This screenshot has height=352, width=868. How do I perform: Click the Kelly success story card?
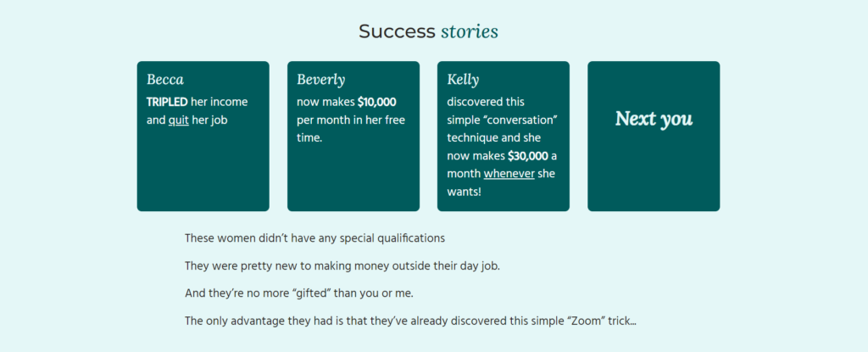(x=504, y=137)
